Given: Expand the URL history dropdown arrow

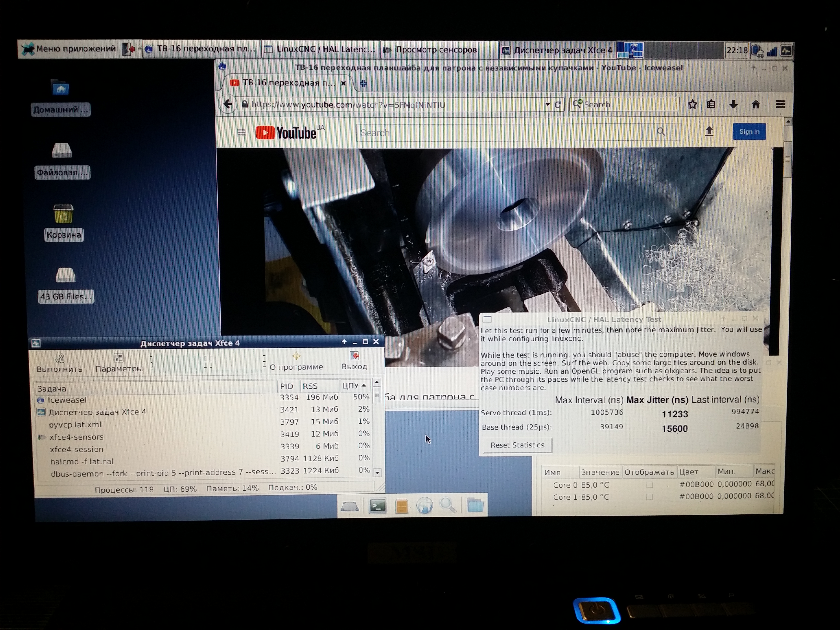Looking at the screenshot, I should [547, 104].
